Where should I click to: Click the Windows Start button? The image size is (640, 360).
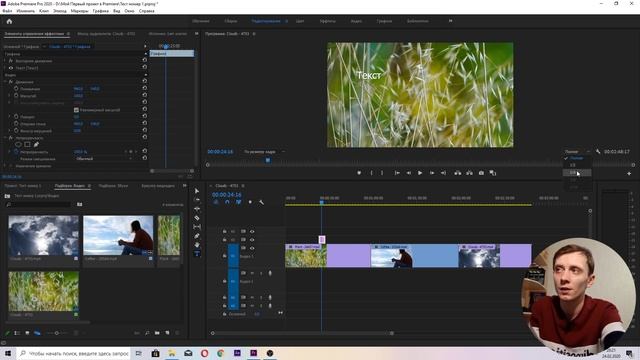point(8,353)
